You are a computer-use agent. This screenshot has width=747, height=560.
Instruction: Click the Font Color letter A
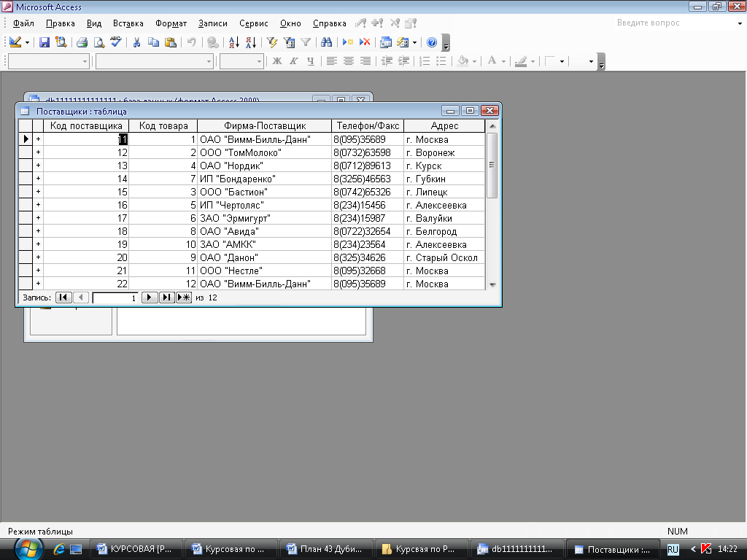click(x=492, y=61)
